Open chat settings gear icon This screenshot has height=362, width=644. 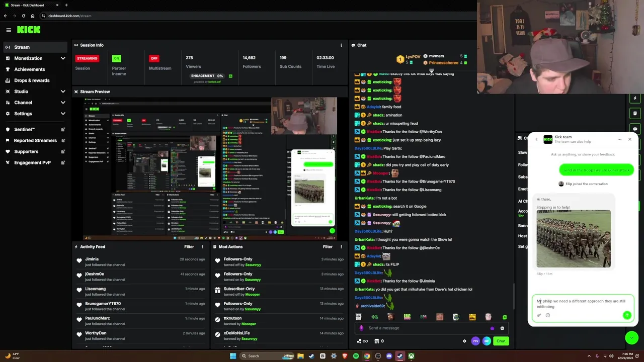pos(464,341)
